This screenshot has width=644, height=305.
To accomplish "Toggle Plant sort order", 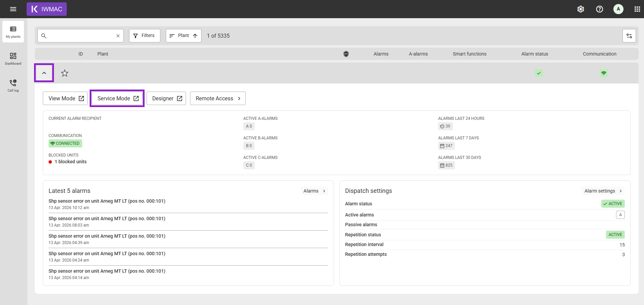I will (x=184, y=36).
